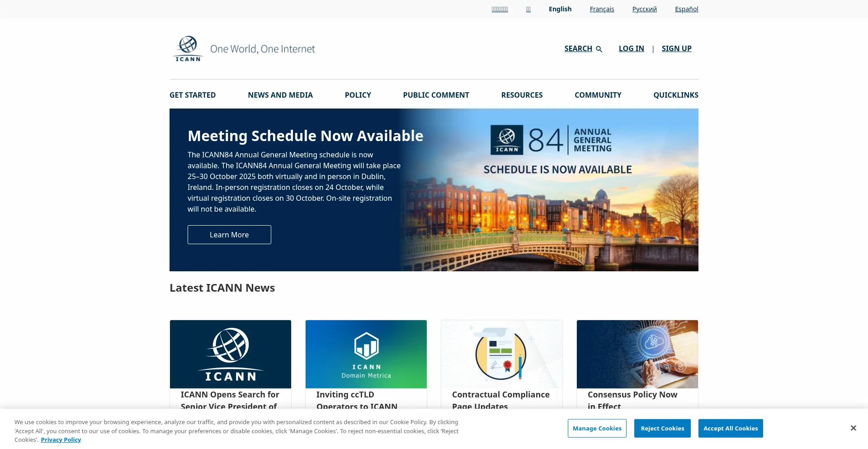Image resolution: width=868 pixels, height=449 pixels.
Task: Open the ICANN logo news thumbnail
Action: coord(231,354)
